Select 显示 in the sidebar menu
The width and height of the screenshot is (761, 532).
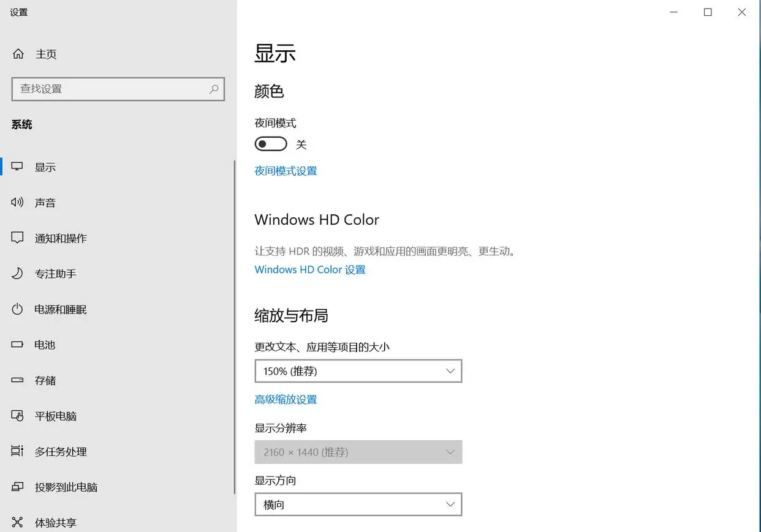pos(45,167)
